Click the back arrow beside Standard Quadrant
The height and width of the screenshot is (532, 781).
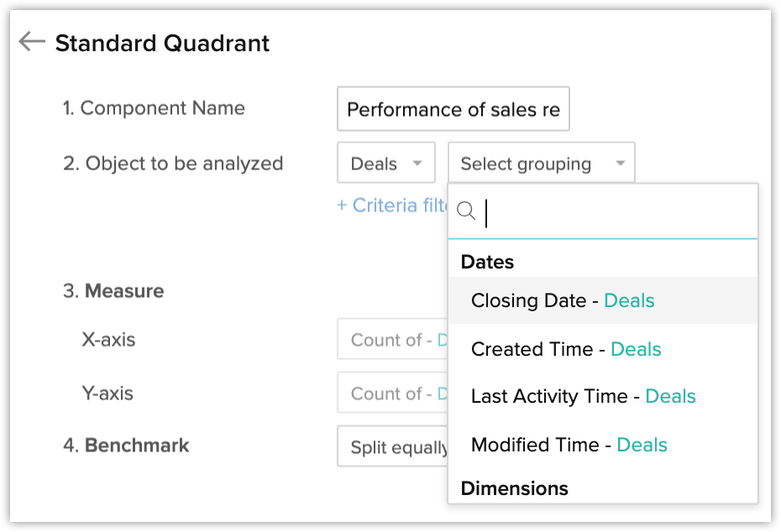pos(31,42)
